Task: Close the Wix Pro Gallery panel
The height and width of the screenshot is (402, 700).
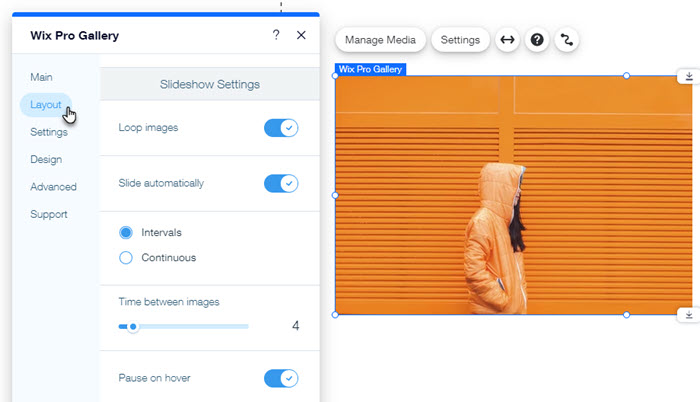Action: 301,35
